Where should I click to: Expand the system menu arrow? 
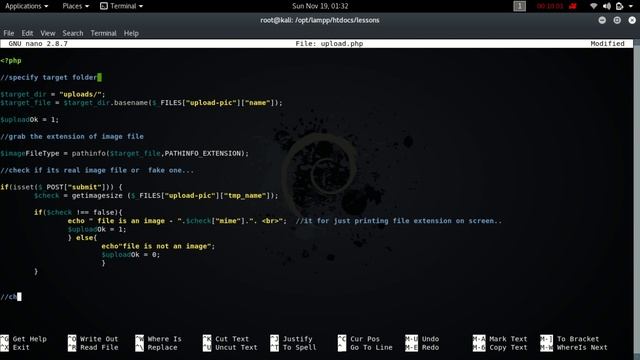(631, 6)
